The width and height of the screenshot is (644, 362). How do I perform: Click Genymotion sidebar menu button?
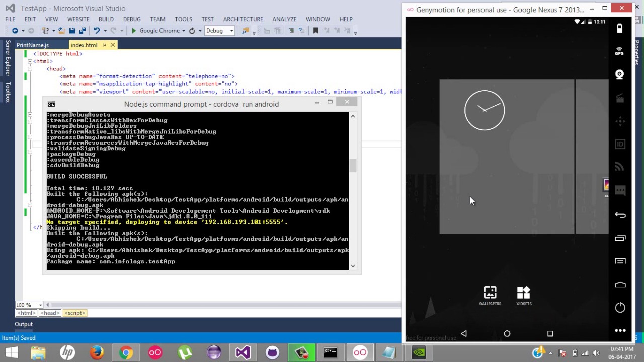click(620, 261)
